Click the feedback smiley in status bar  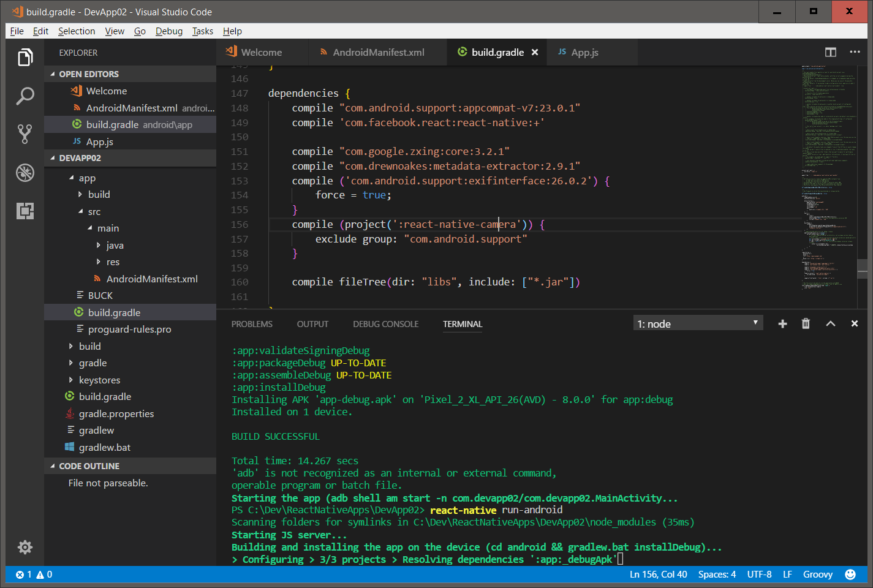pyautogui.click(x=850, y=575)
